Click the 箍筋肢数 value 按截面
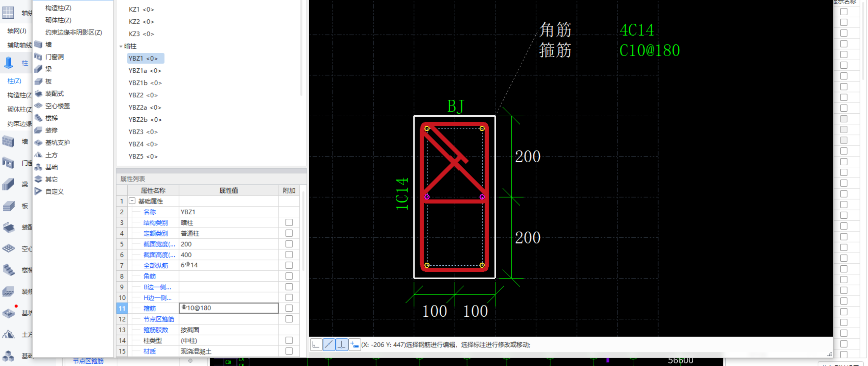Viewport: 868px width, 366px height. tap(228, 330)
